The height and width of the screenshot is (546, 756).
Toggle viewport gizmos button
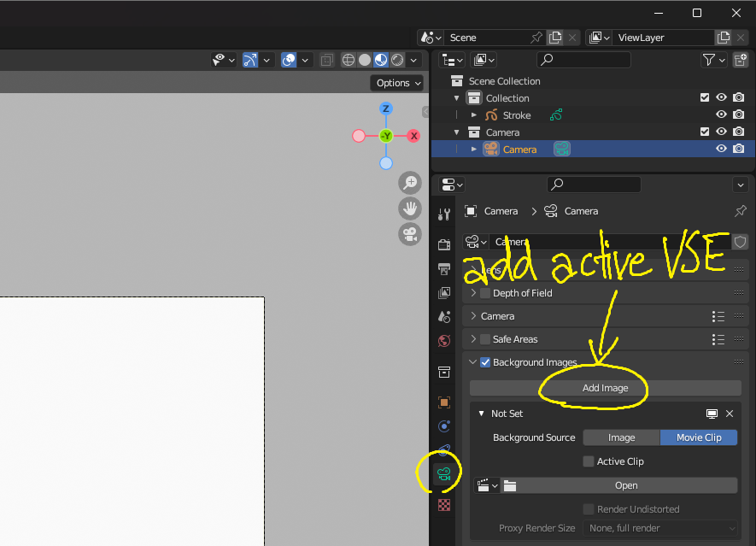(x=250, y=60)
